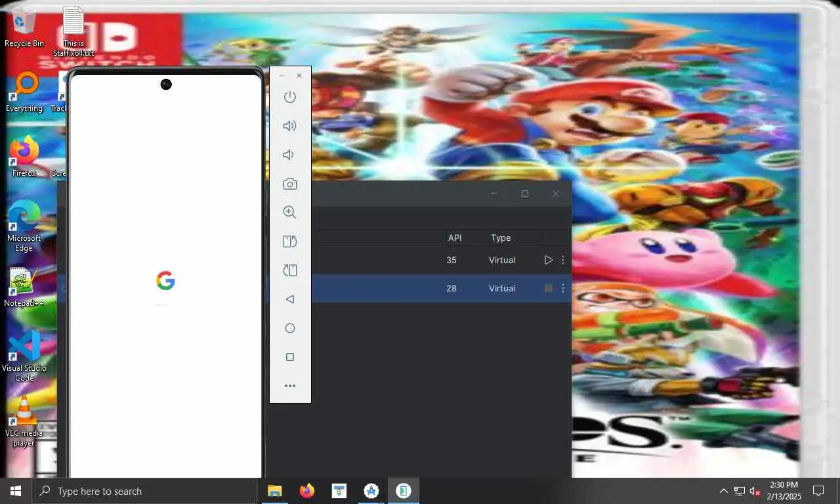Open Android Studio from the taskbar

pyautogui.click(x=371, y=491)
